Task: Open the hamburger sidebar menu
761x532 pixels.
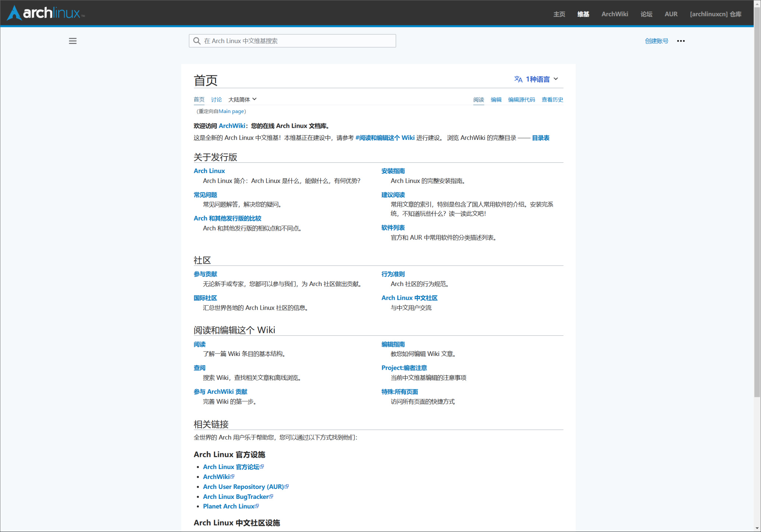Action: point(73,41)
